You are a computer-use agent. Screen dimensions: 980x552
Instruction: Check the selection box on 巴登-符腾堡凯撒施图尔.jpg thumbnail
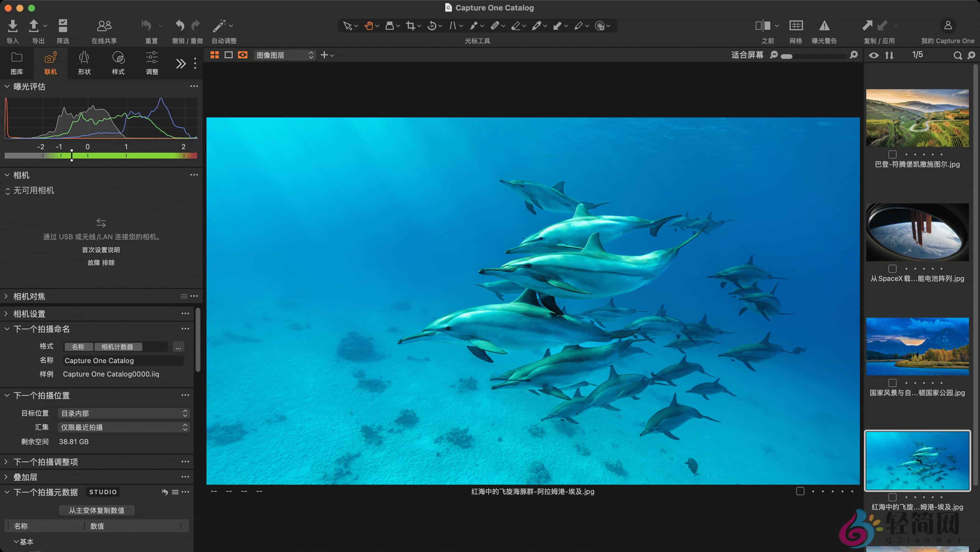click(892, 154)
